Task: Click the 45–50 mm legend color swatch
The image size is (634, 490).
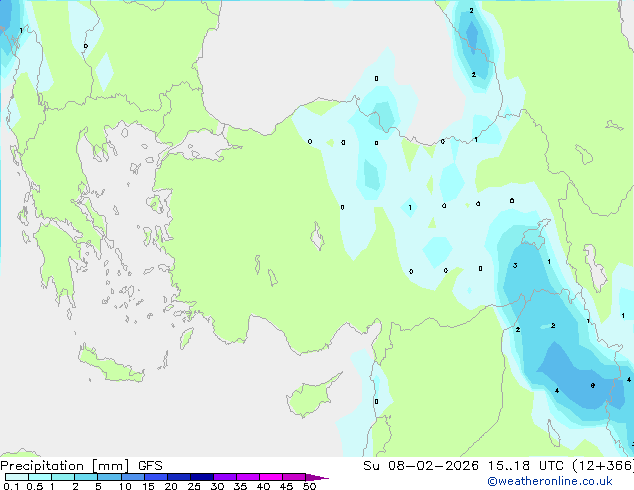Action: click(294, 477)
